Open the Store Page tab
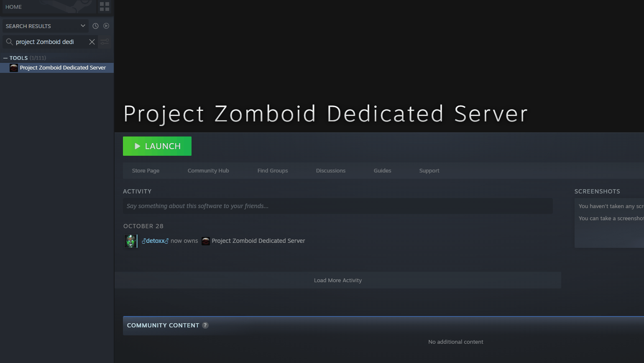Viewport: 644px width, 363px height. tap(146, 171)
